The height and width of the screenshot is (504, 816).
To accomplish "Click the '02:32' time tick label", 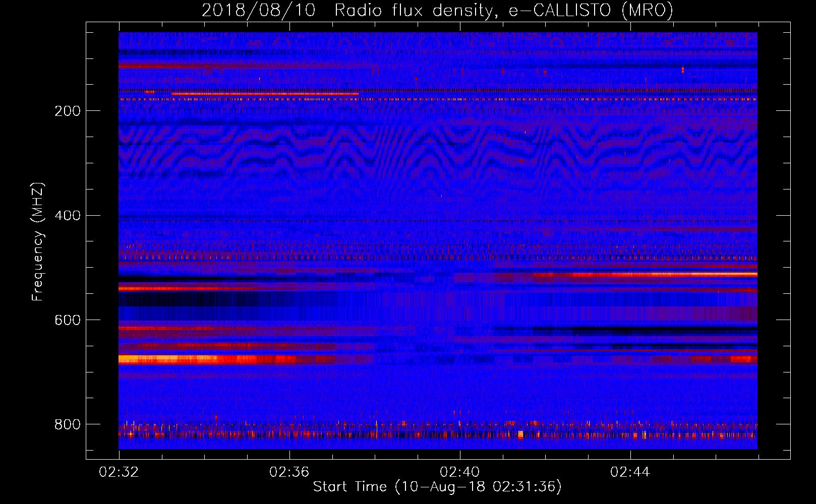I will [119, 472].
